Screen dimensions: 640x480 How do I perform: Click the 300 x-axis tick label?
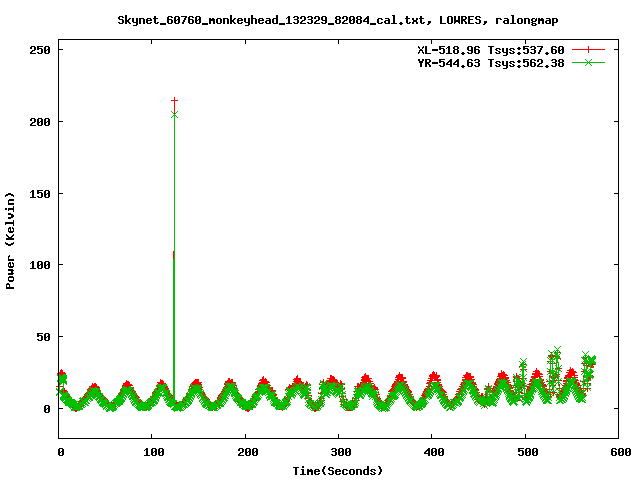point(341,452)
